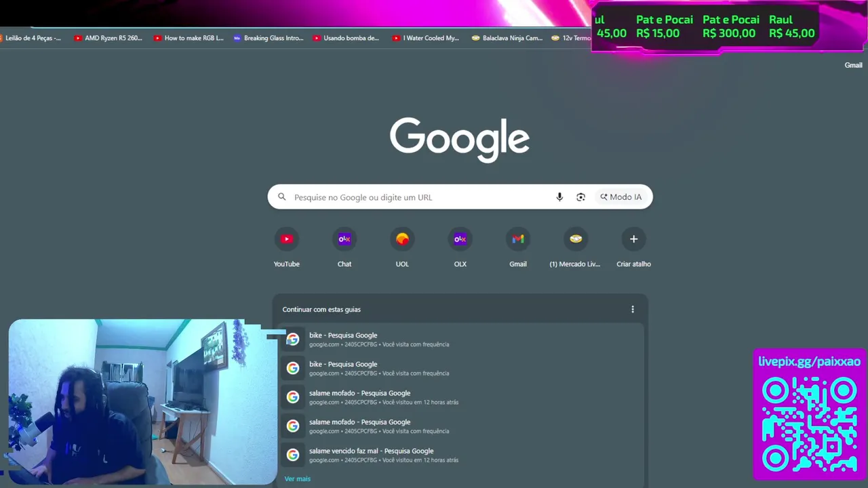
Task: Open the Gmail shortcut tile
Action: (x=518, y=247)
